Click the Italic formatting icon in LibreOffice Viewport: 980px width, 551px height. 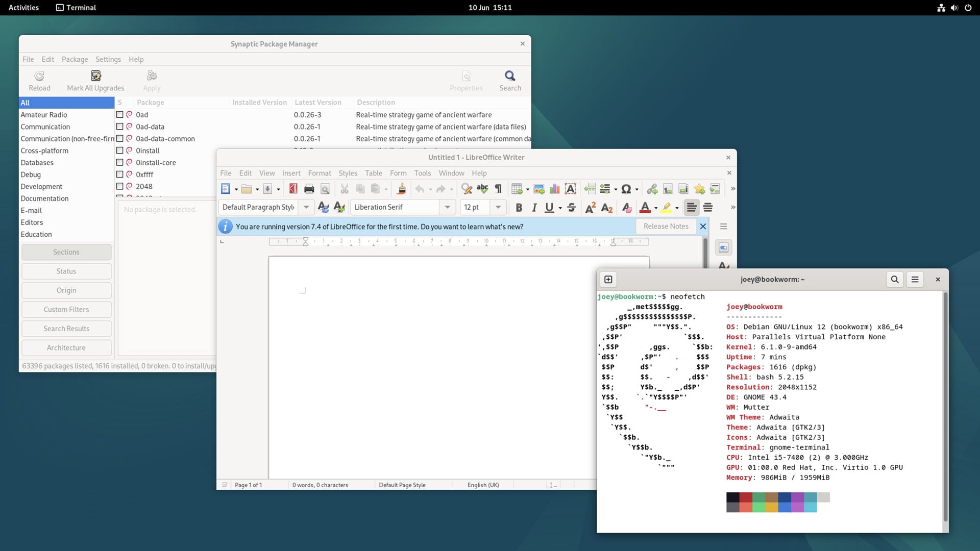534,207
